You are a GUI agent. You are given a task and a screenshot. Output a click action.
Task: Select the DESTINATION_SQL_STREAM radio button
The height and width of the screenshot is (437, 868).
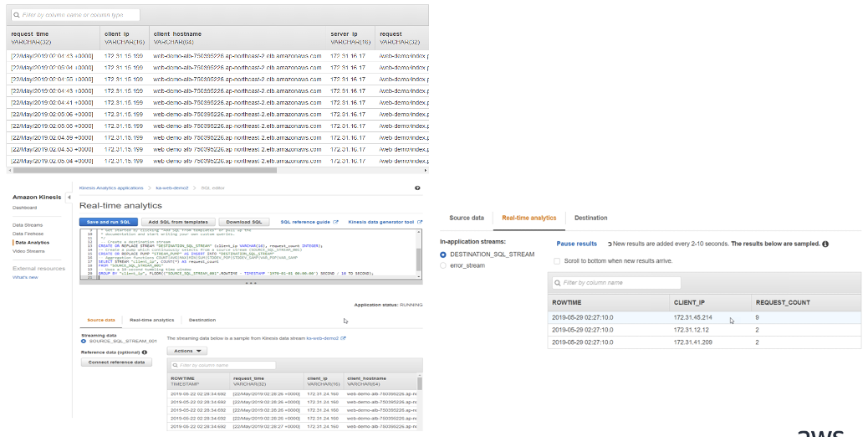click(443, 254)
